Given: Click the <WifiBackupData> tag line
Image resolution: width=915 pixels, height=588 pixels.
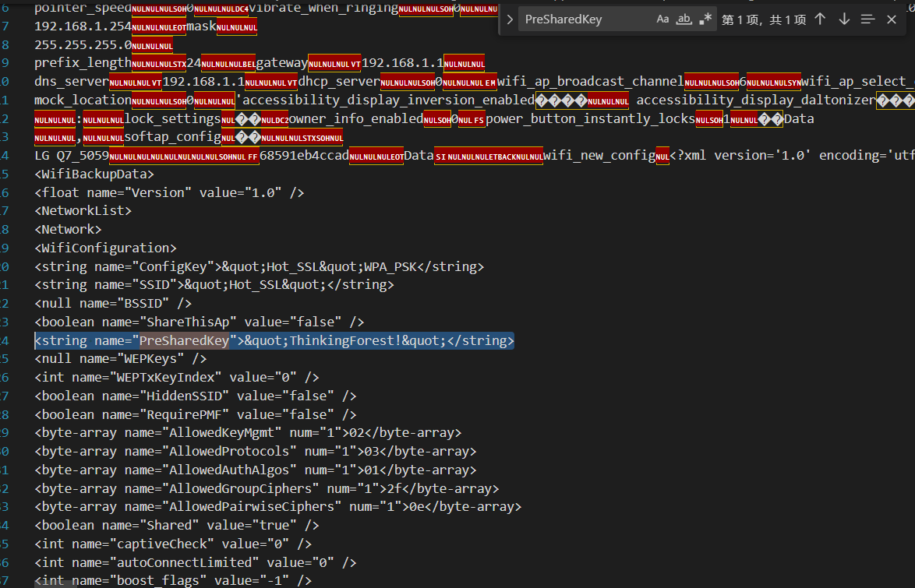Looking at the screenshot, I should (x=94, y=174).
